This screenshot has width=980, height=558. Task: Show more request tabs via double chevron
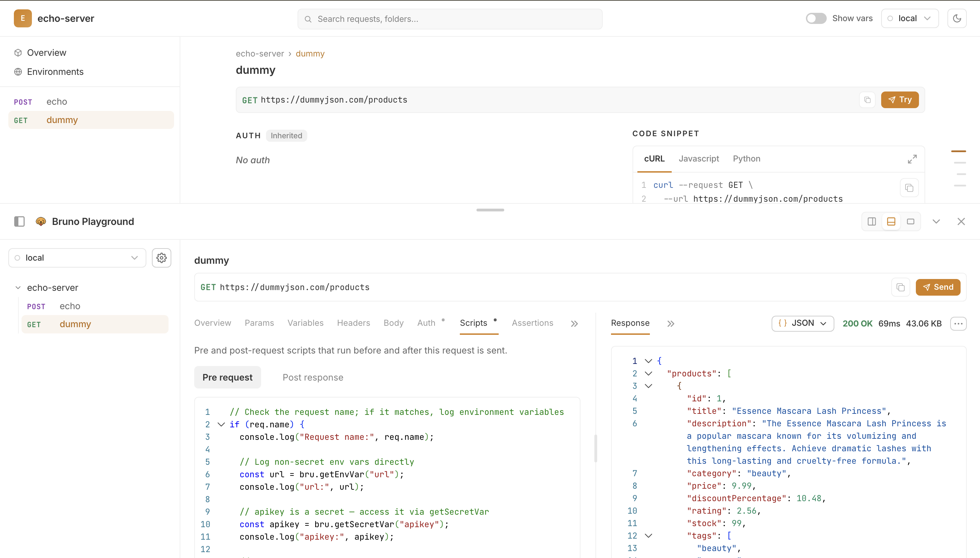point(574,324)
